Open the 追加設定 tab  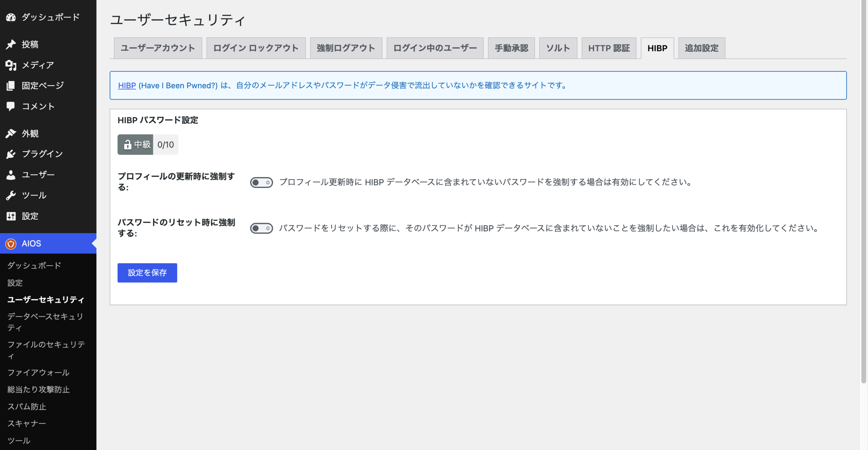pyautogui.click(x=702, y=48)
